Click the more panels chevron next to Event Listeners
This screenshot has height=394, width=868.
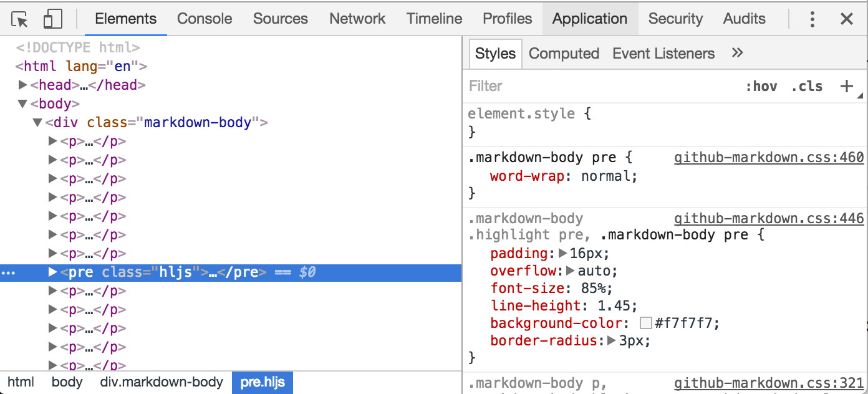(x=737, y=54)
